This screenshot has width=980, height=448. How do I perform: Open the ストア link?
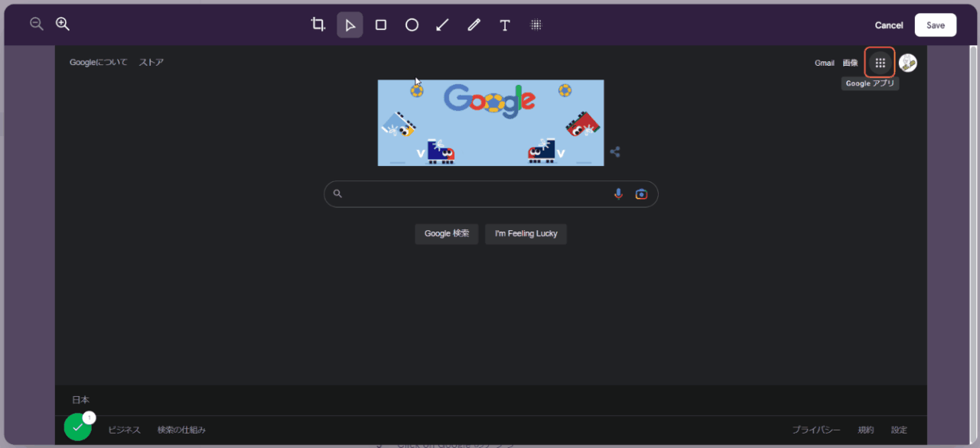[151, 62]
